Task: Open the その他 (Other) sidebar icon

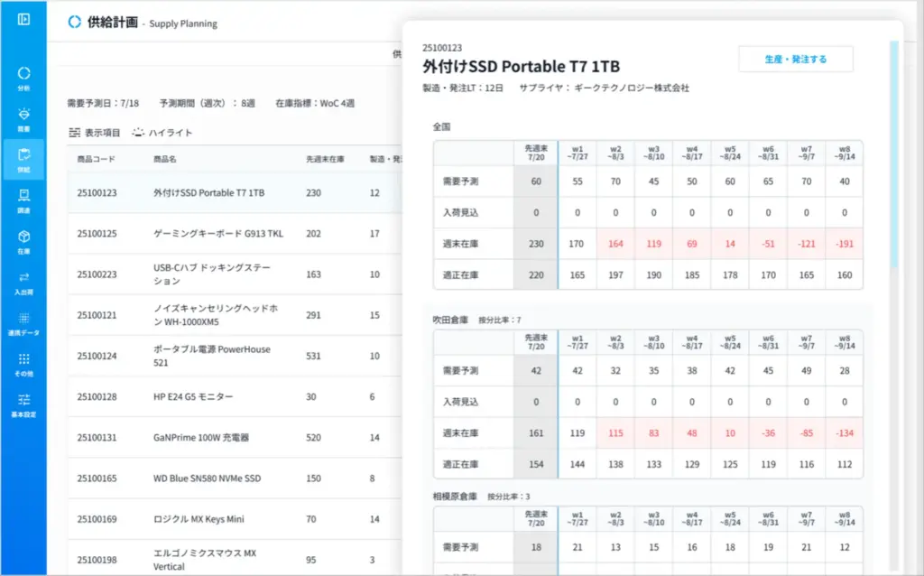Action: (x=23, y=363)
